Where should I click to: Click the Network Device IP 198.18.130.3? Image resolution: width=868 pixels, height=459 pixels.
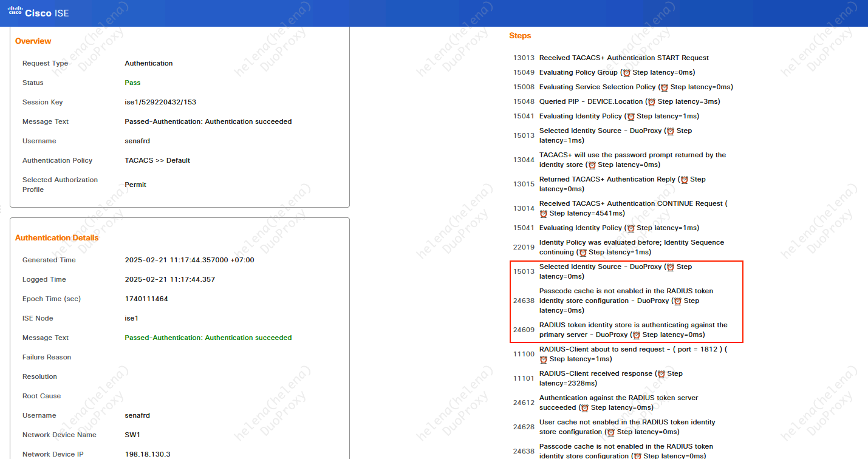(x=148, y=454)
